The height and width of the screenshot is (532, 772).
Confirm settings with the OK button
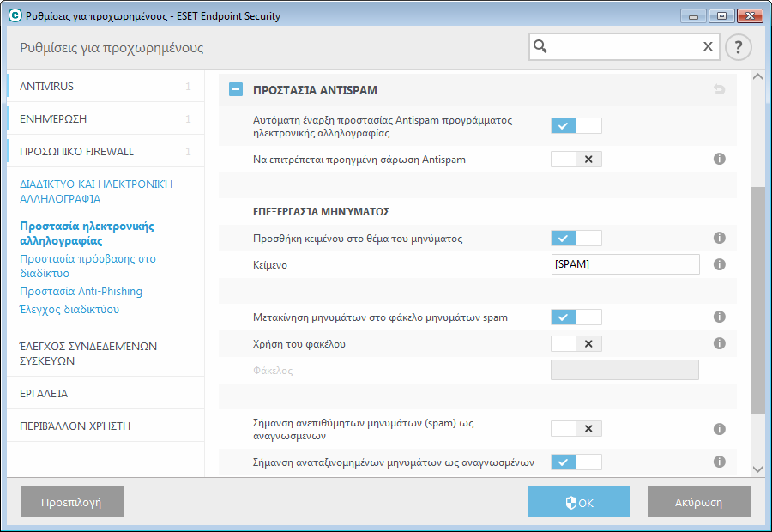(x=579, y=502)
